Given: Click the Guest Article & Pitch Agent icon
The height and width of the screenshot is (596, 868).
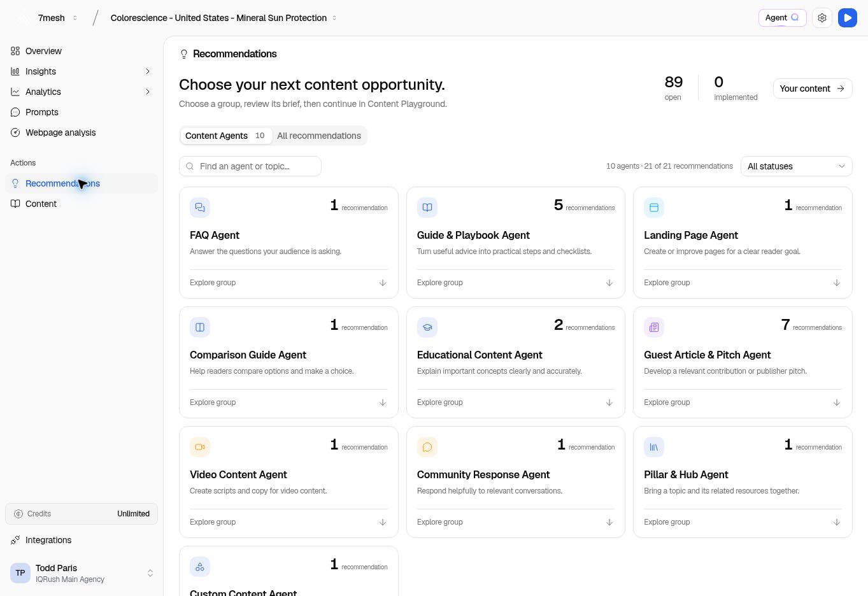Looking at the screenshot, I should (x=654, y=327).
